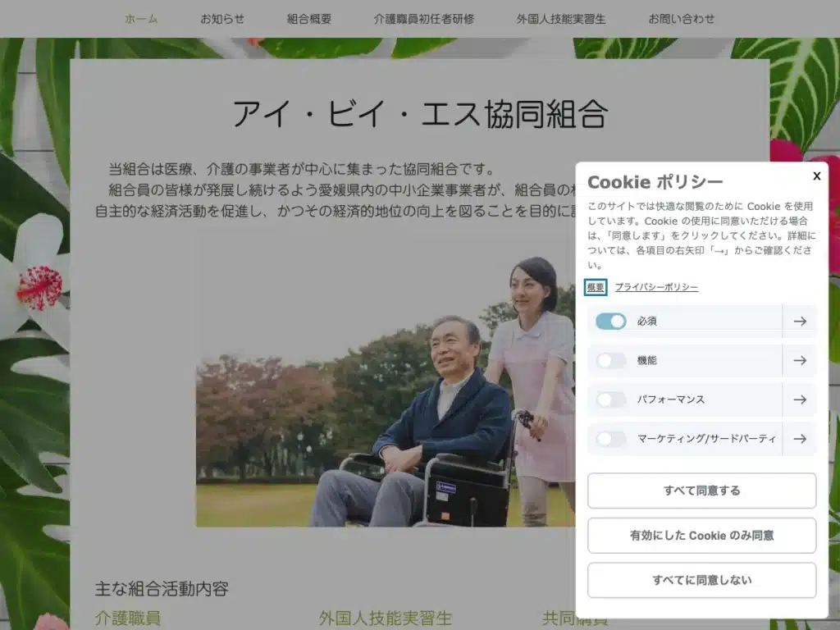Open 外国人技能実習生 navigation item
The width and height of the screenshot is (840, 630).
pyautogui.click(x=561, y=19)
